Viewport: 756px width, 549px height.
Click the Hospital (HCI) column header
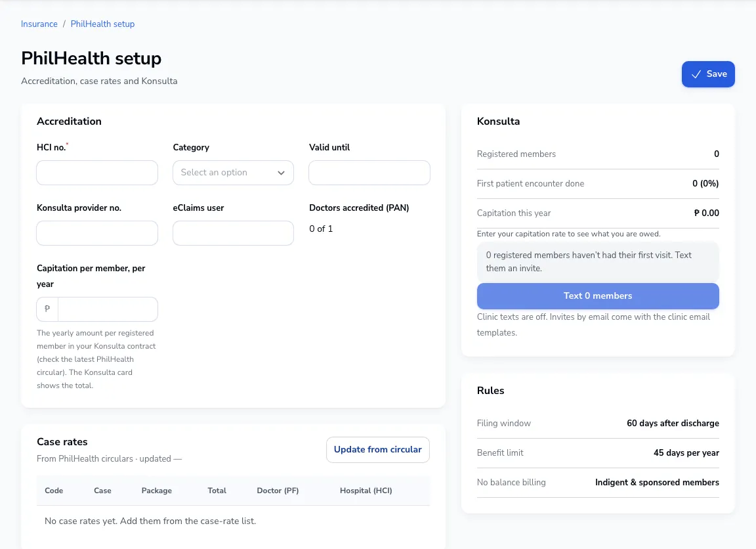point(366,491)
